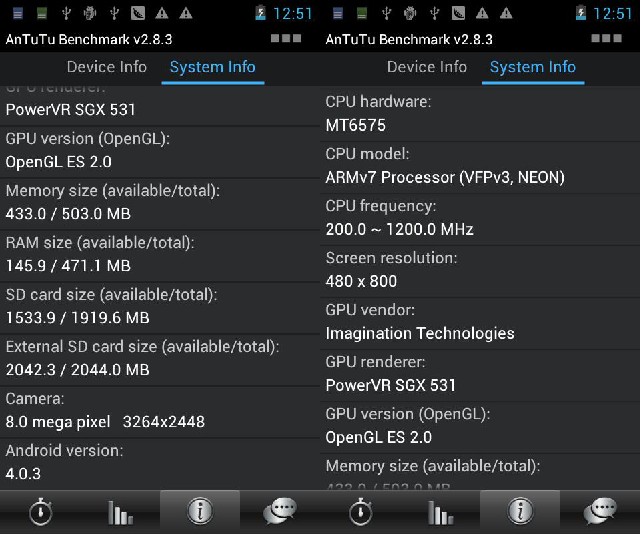641x535 pixels.
Task: Select SD card size 1533.9 / 1919.6 MB
Action: tap(77, 318)
